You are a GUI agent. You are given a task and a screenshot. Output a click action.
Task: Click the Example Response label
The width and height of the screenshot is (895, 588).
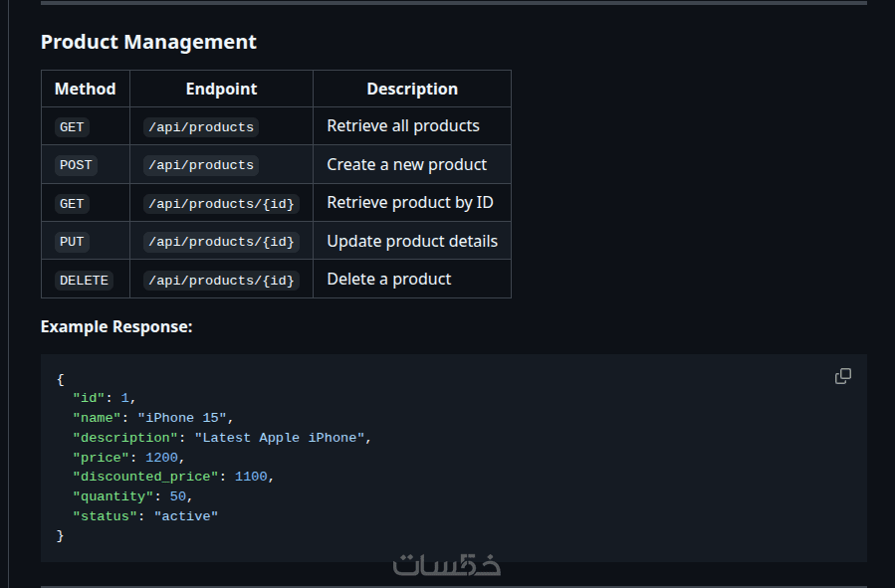[x=116, y=326]
